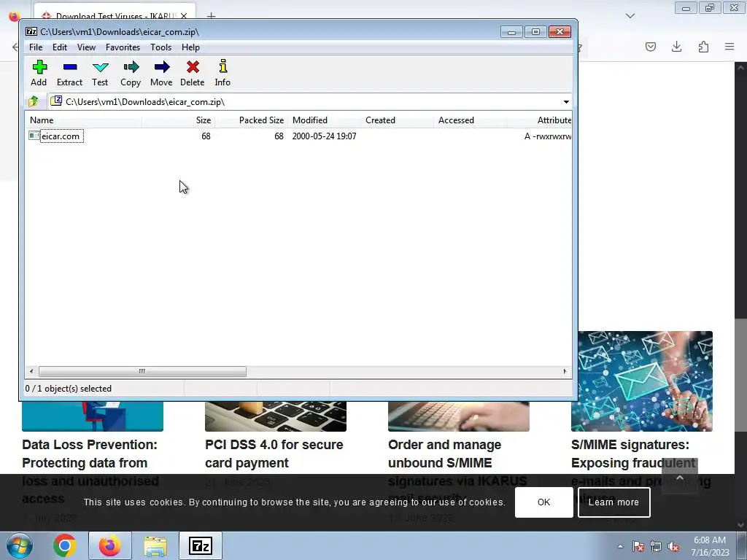Sort by the Name column header
Viewport: 747px width, 560px height.
click(83, 120)
